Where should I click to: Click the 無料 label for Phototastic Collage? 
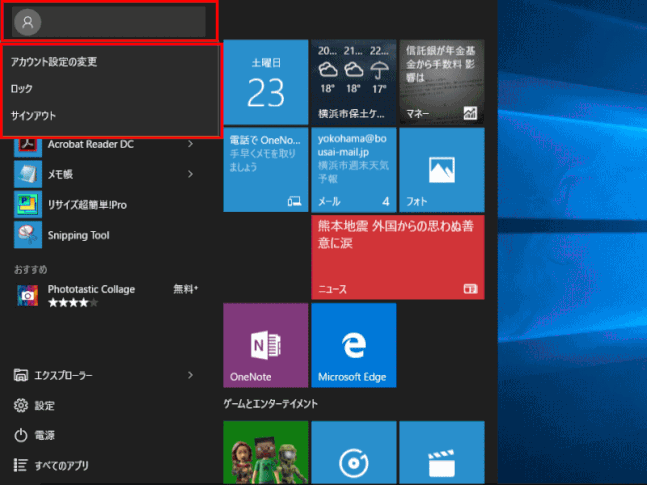click(185, 289)
